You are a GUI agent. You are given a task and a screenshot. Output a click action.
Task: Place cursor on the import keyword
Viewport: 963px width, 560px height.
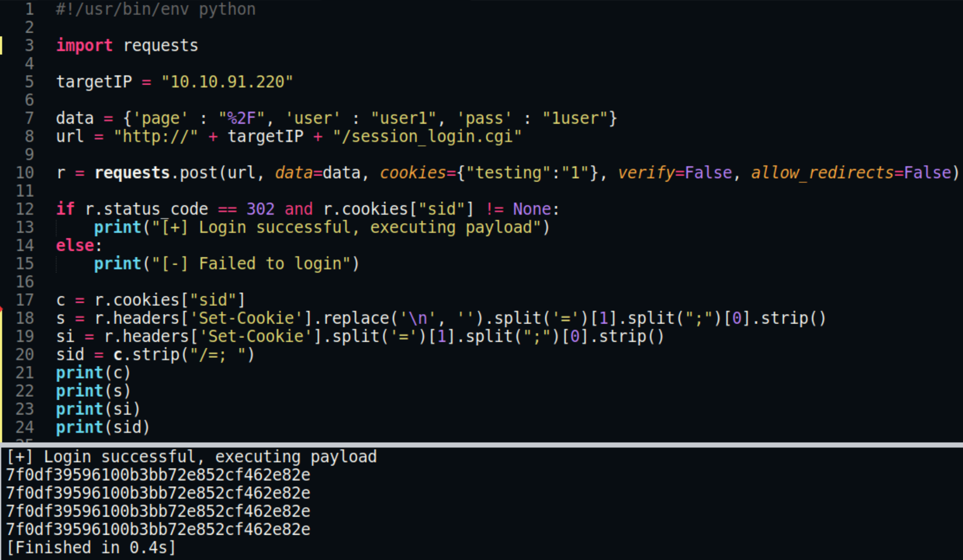[84, 46]
